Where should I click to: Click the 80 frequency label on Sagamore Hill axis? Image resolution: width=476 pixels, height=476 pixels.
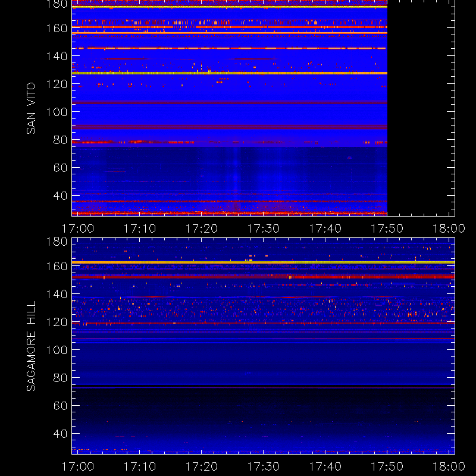tap(60, 378)
